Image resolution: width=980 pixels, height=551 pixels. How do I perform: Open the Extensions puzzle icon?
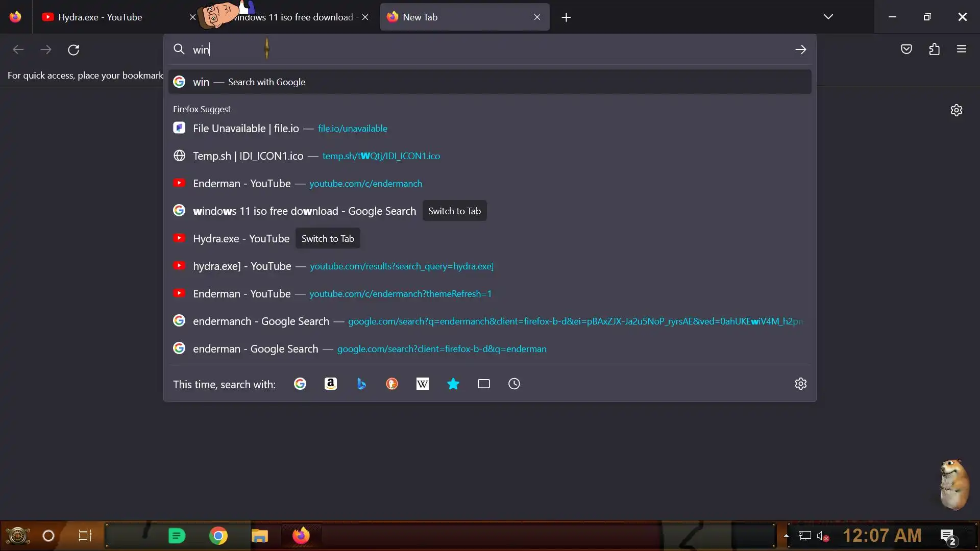coord(934,49)
